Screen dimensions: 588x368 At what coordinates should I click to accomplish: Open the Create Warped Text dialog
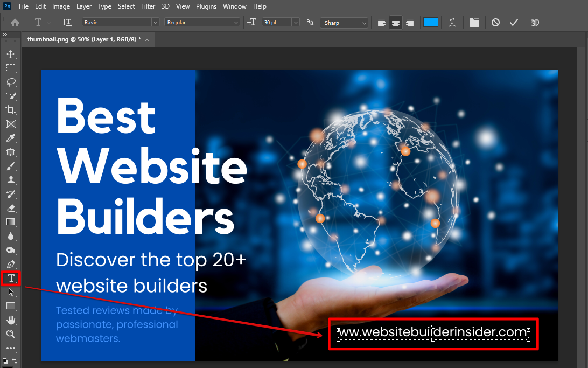[x=452, y=22]
